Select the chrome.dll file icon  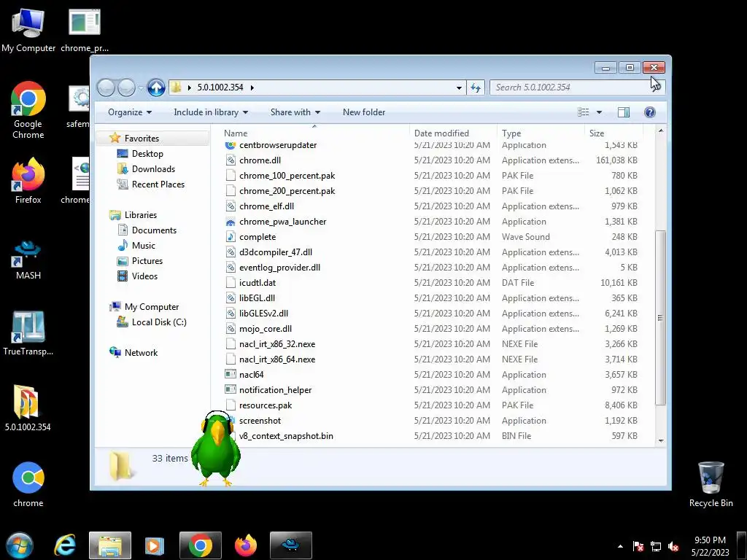pos(231,160)
